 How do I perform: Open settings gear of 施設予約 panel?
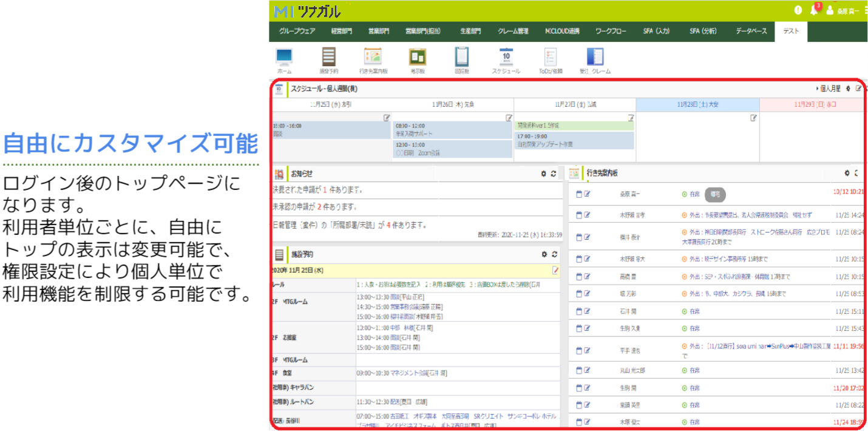(544, 255)
